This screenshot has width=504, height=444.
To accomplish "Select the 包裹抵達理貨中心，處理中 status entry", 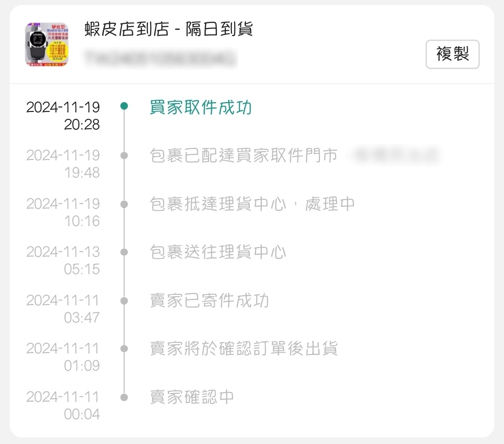I will pyautogui.click(x=252, y=204).
